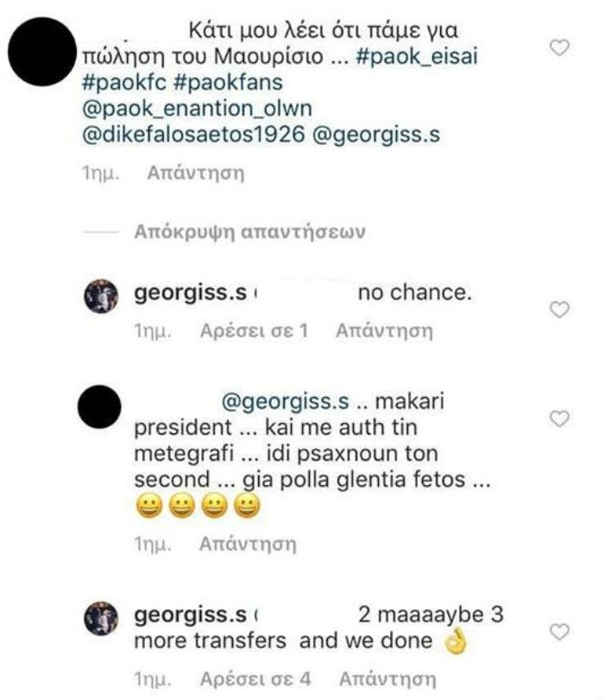Like the 'no chance.' reply with the heart
604x700 pixels.
coord(561,310)
